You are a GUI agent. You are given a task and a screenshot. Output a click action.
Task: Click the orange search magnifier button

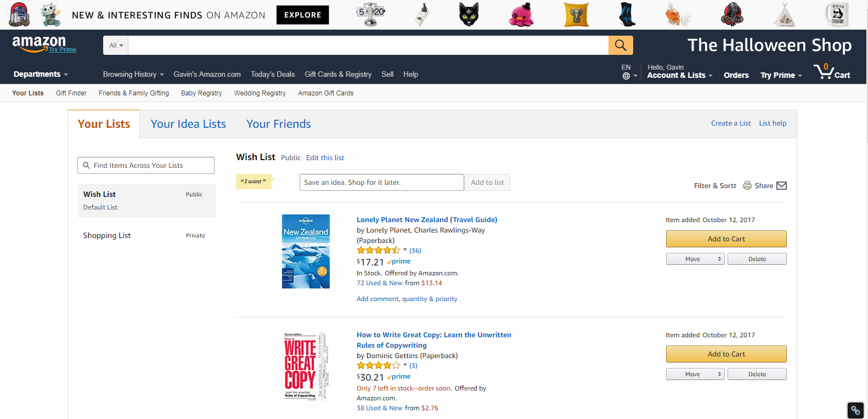[x=621, y=45]
